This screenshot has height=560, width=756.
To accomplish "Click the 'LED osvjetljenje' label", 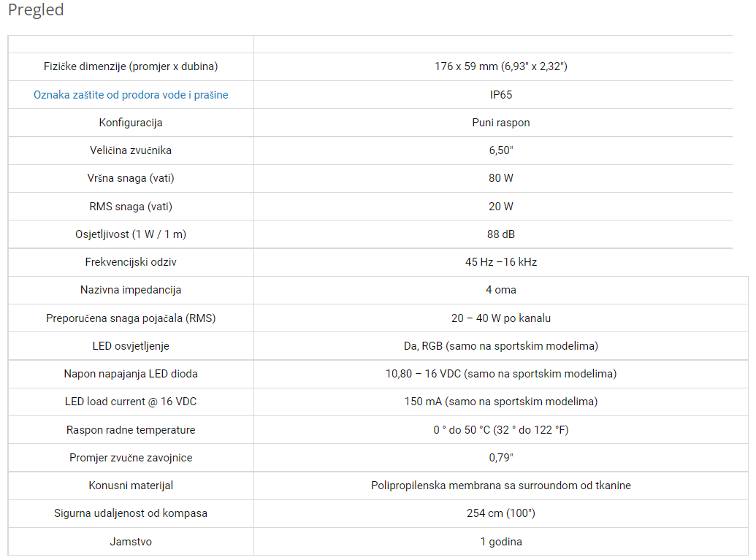I will coord(131,347).
